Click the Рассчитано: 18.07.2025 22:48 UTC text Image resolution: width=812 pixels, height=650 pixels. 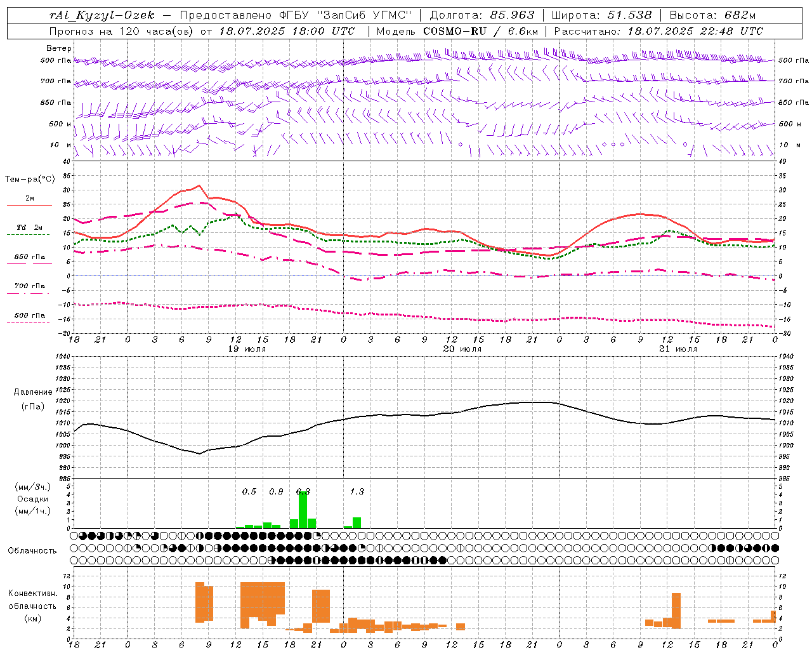(658, 31)
